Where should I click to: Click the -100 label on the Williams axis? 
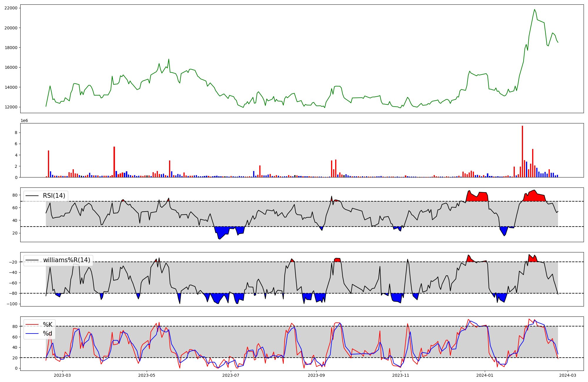pyautogui.click(x=12, y=304)
